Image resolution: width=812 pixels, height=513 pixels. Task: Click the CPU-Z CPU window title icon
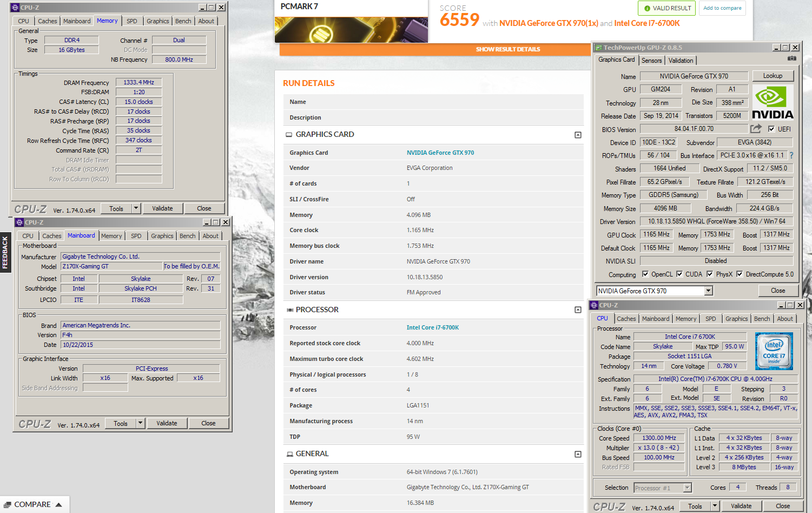(594, 305)
